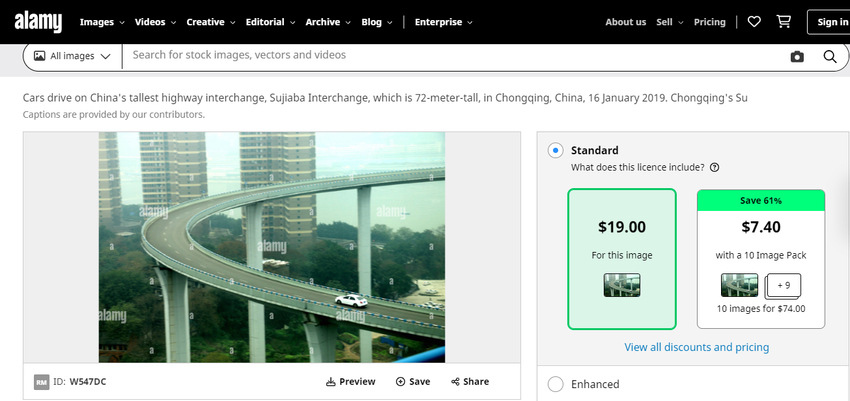The width and height of the screenshot is (850, 401).
Task: Click the magnifying glass search icon
Action: pyautogui.click(x=830, y=56)
